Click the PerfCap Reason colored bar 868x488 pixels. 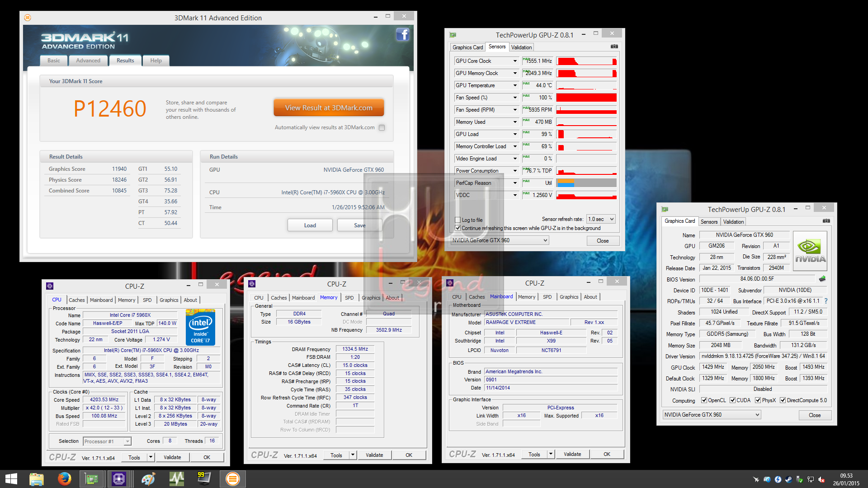coord(586,183)
